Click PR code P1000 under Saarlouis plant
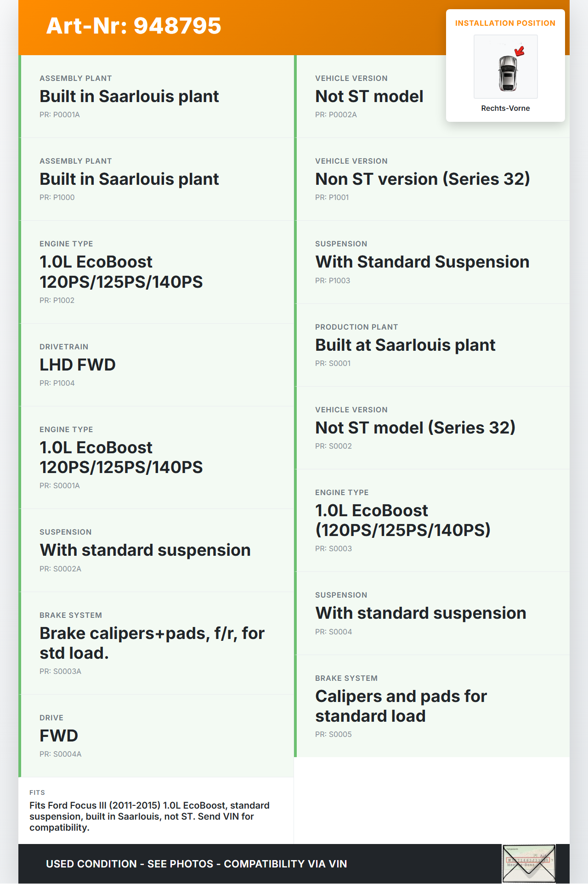The image size is (588, 884). (57, 198)
